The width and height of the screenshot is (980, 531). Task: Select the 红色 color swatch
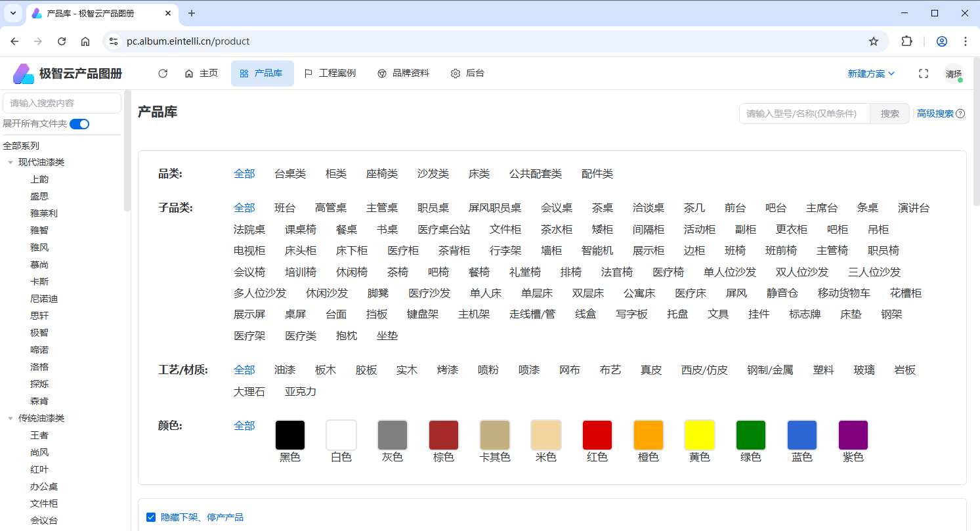[x=597, y=436]
